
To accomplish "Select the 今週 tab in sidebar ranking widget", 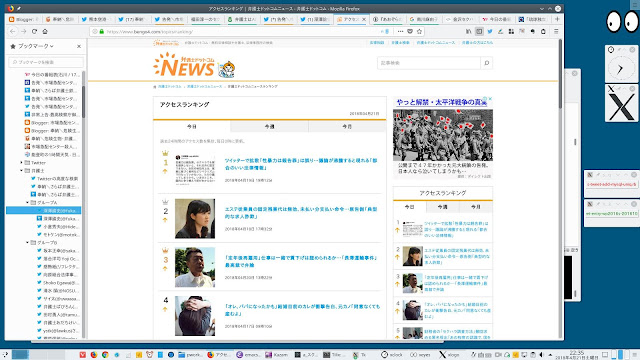I will pyautogui.click(x=442, y=207).
